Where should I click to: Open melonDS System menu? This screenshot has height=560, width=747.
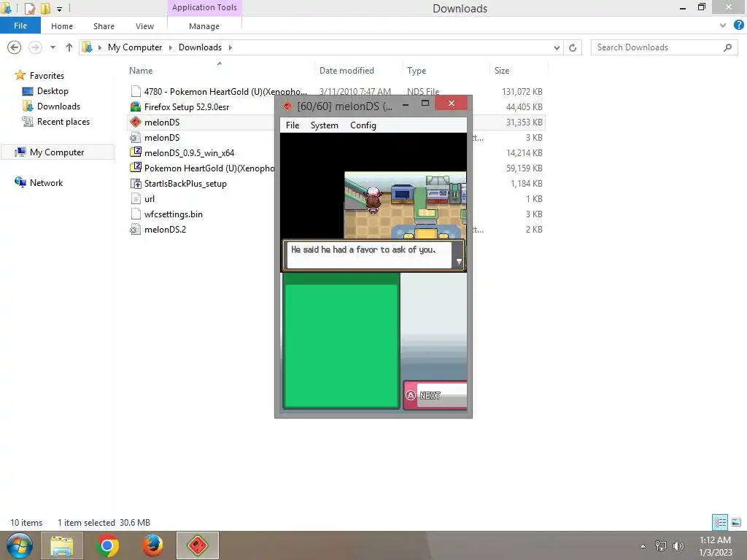tap(325, 125)
